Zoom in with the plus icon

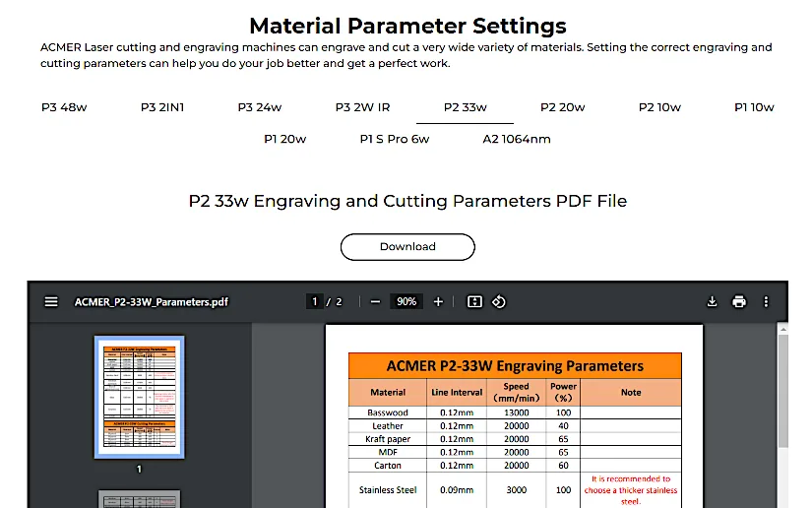[x=438, y=301]
